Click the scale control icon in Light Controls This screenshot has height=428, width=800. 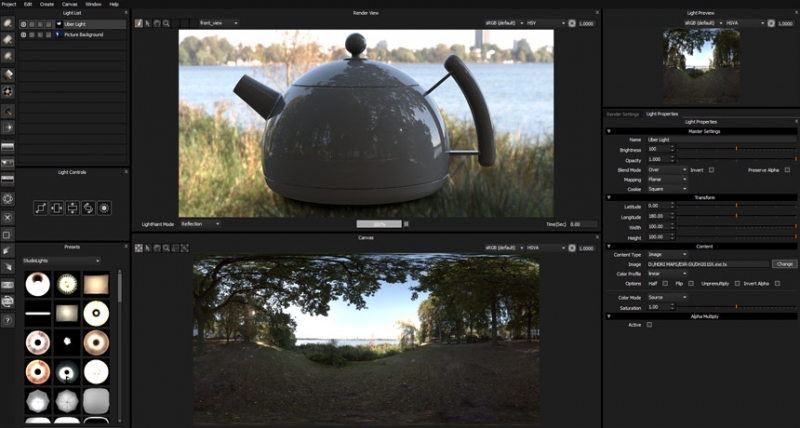point(41,208)
